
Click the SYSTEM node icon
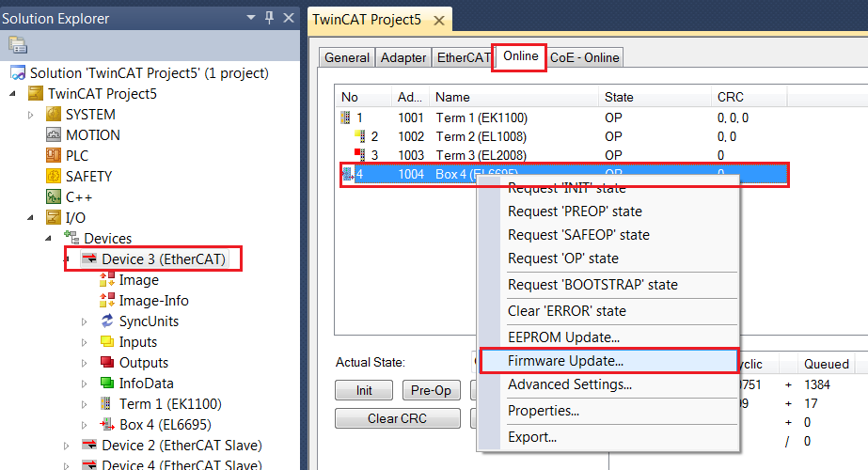point(54,114)
